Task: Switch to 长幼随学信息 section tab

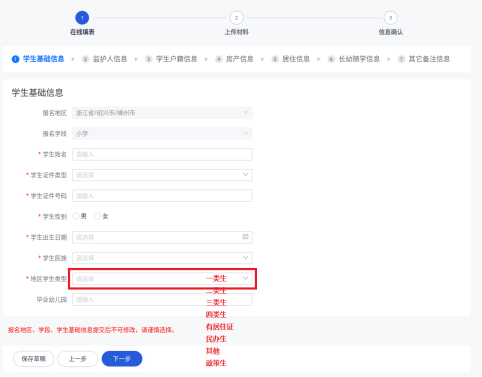Action: (x=354, y=59)
